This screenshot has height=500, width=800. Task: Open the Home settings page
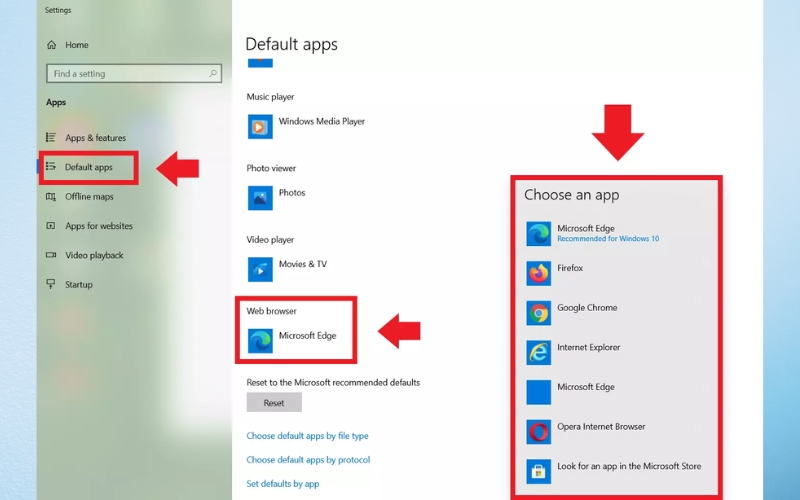click(76, 45)
